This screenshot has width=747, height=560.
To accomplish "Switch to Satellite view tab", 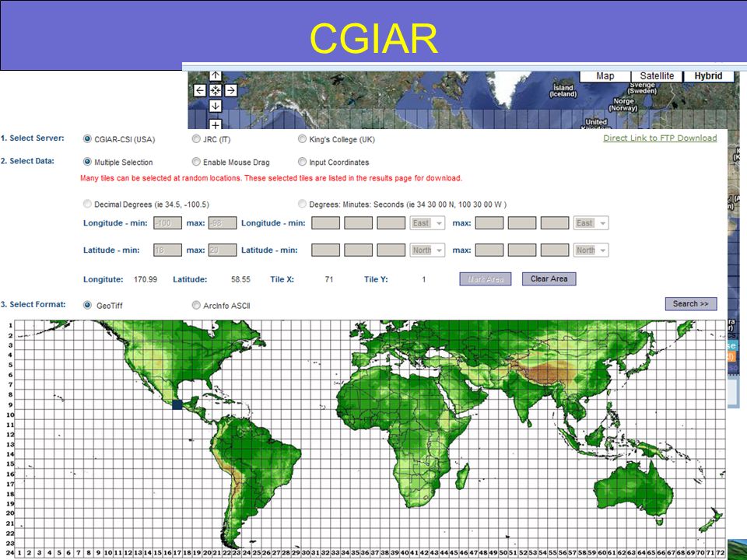I will click(x=657, y=76).
